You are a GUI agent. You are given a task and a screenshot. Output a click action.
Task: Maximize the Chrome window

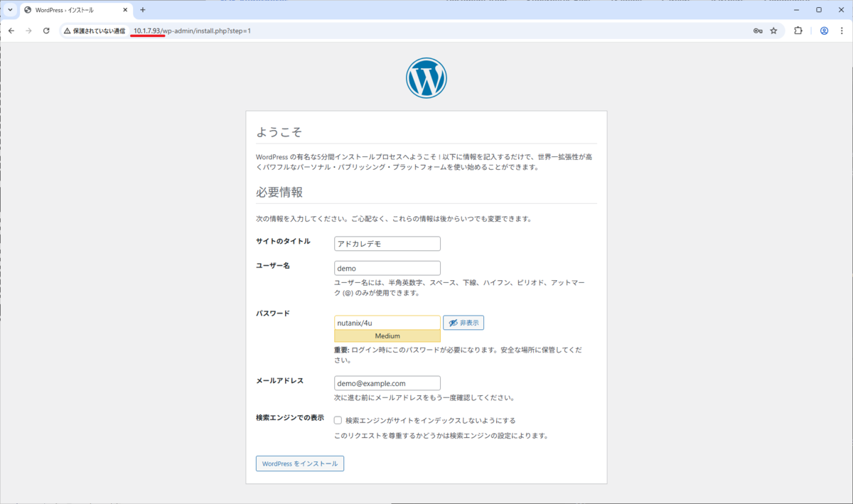pyautogui.click(x=819, y=9)
